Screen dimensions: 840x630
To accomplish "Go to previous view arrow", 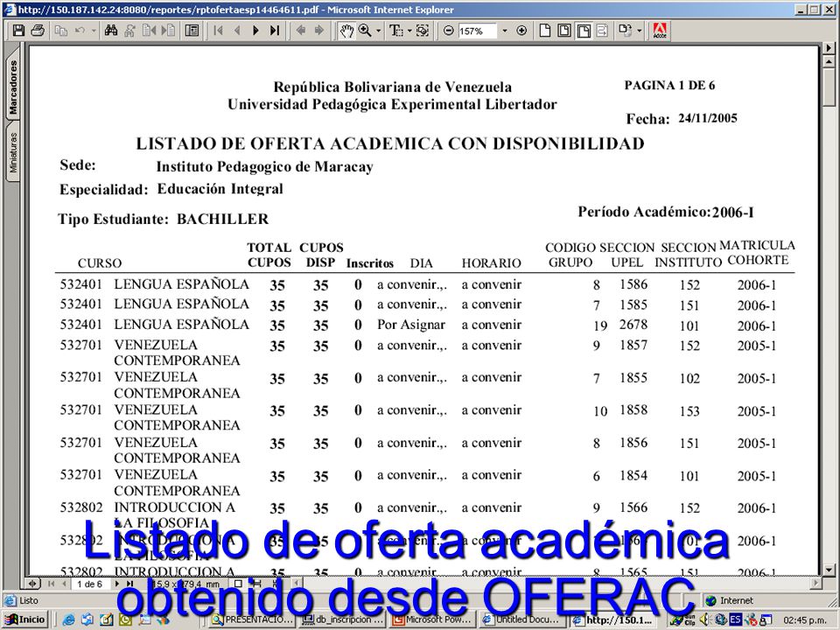I will (x=300, y=31).
